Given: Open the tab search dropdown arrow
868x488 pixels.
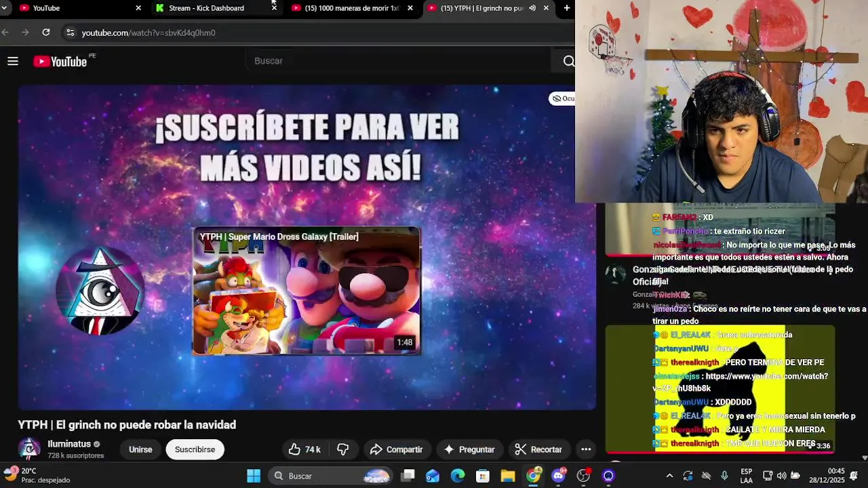Looking at the screenshot, I should [5, 8].
